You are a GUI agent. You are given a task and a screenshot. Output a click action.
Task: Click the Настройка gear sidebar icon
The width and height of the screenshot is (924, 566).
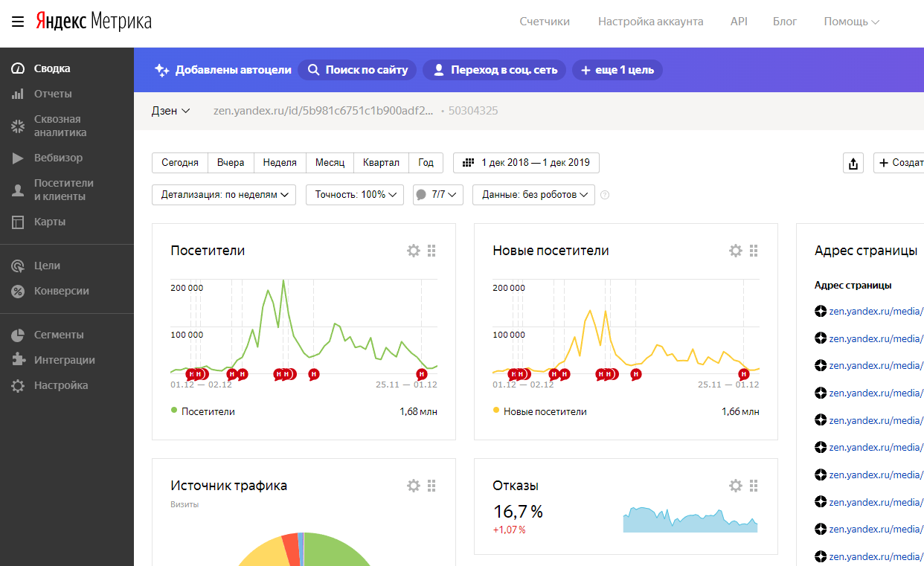18,385
